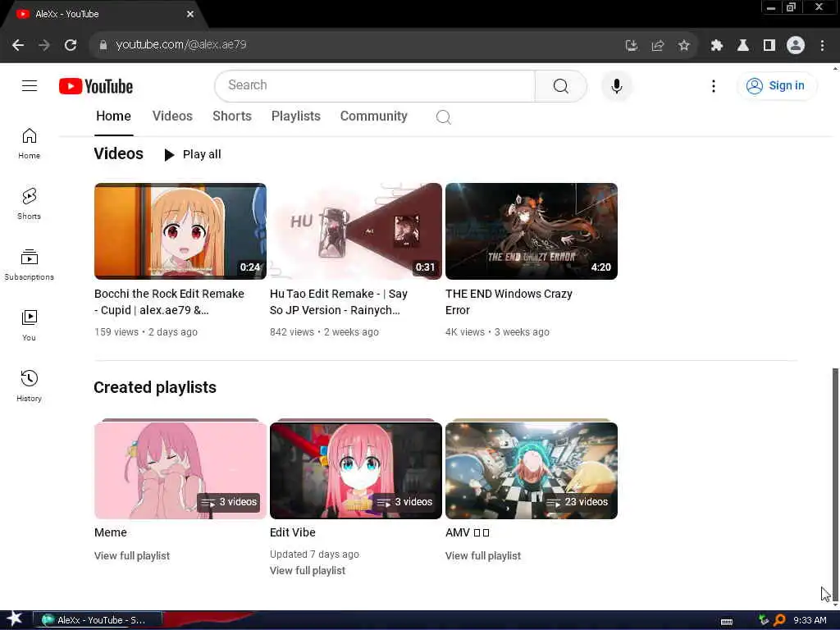
Task: Click the taskbar clock showing 9:33 AM
Action: coord(810,620)
